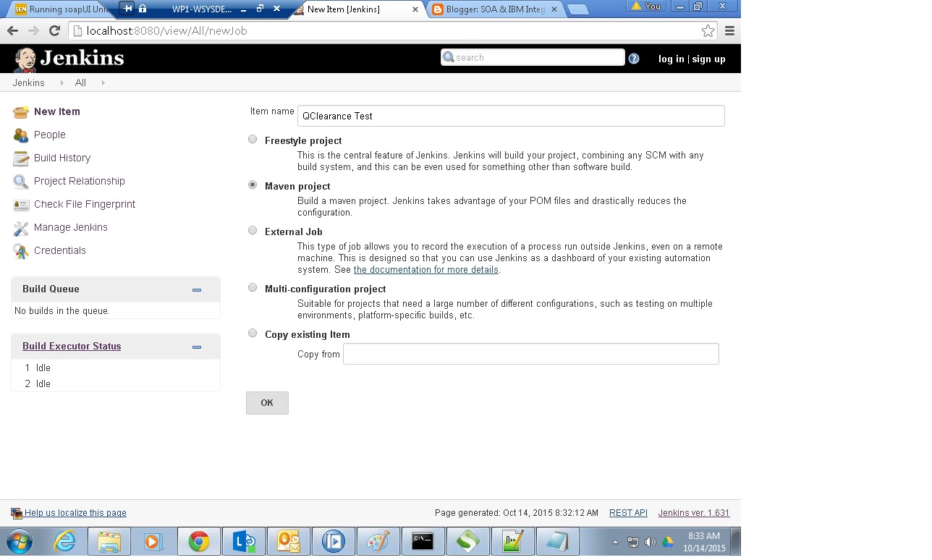Open Command Prompt from taskbar
Screen dimensions: 932x560
[x=423, y=541]
